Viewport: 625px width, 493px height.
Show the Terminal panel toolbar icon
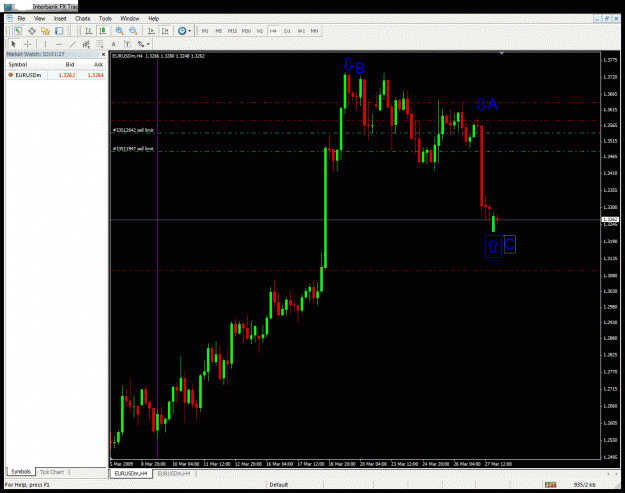[x=59, y=31]
